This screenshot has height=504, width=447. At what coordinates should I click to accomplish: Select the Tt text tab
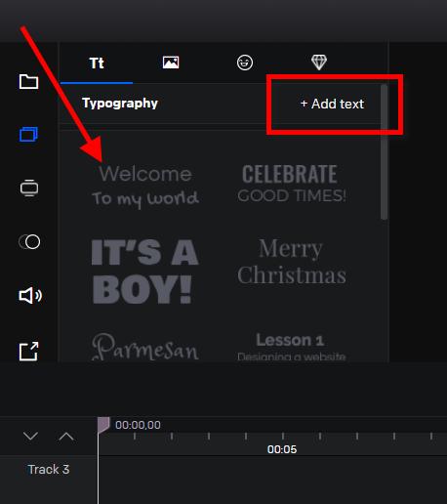coord(97,63)
